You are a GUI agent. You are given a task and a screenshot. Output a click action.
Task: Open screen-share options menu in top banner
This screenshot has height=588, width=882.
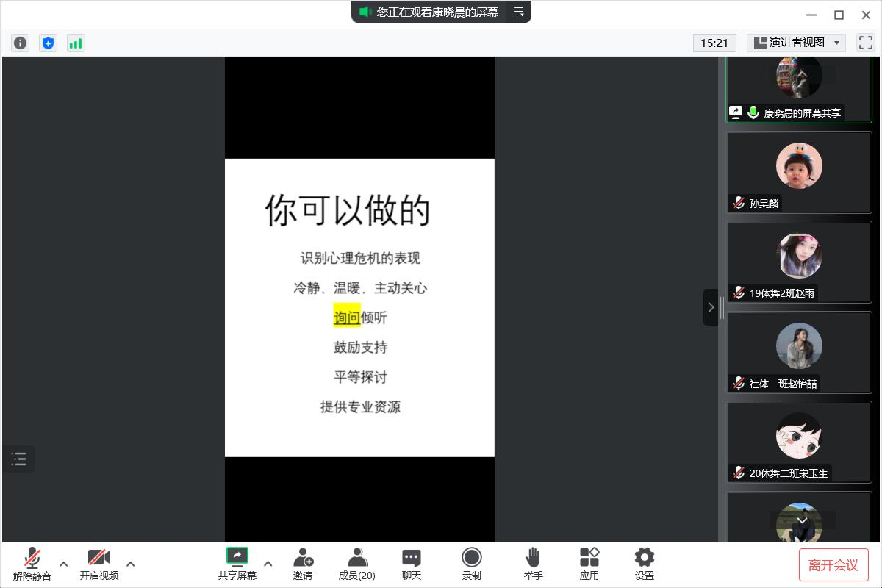coord(519,12)
